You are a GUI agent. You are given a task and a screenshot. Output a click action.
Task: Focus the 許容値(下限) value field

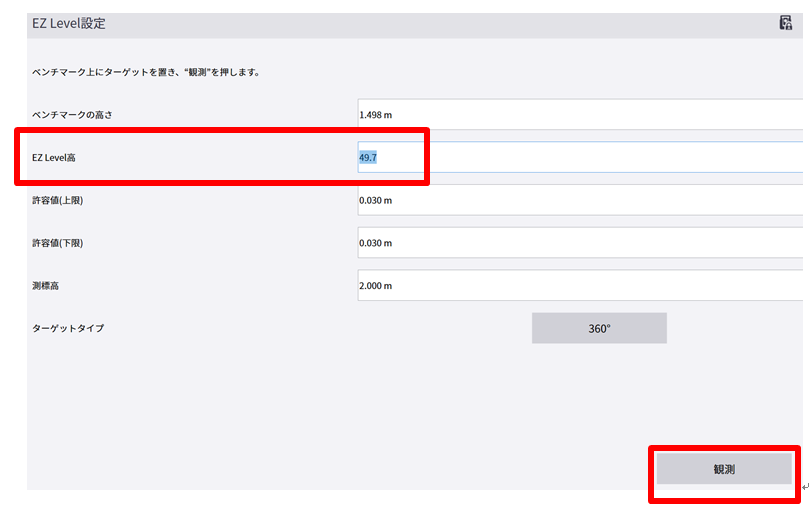(x=580, y=243)
